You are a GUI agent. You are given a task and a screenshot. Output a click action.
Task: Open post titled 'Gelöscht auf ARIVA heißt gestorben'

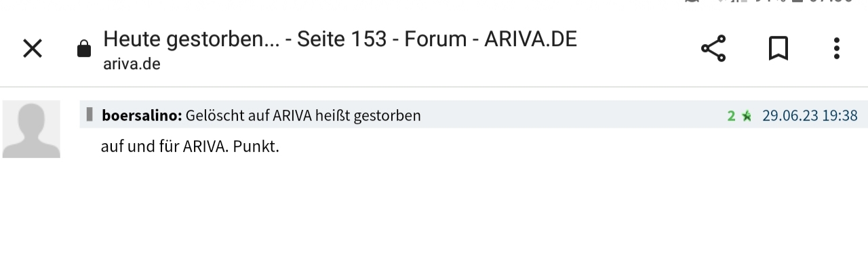(303, 115)
